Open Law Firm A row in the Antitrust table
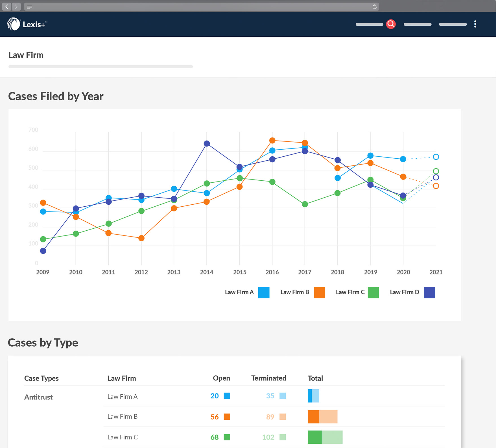This screenshot has height=448, width=496. tap(122, 396)
